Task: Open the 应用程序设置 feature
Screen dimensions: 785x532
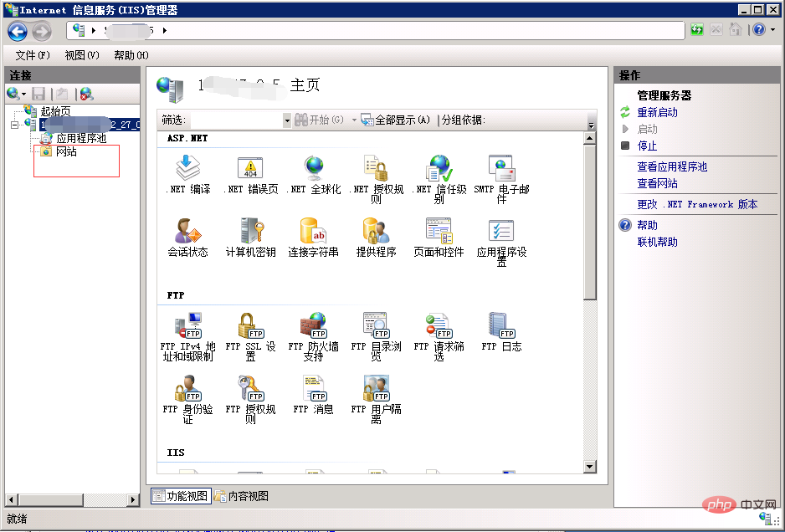Action: point(501,243)
